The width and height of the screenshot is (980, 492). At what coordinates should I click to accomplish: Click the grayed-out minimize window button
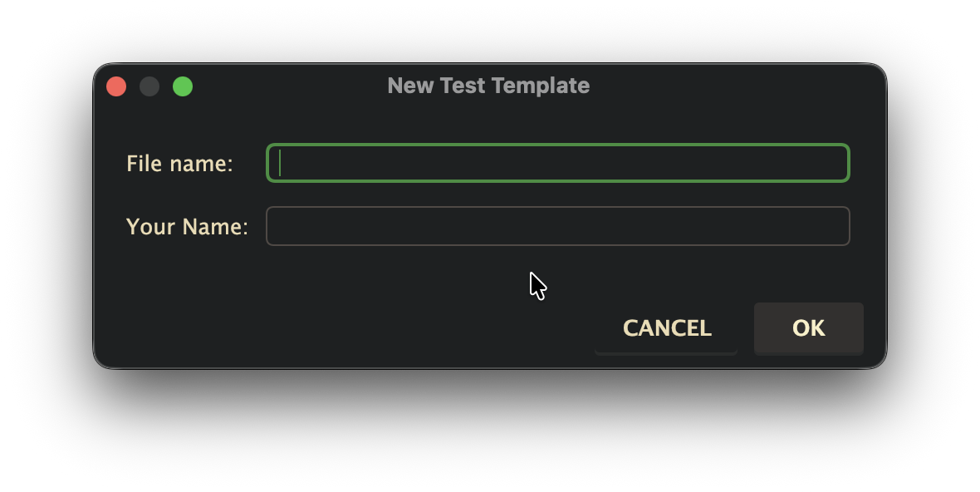149,86
